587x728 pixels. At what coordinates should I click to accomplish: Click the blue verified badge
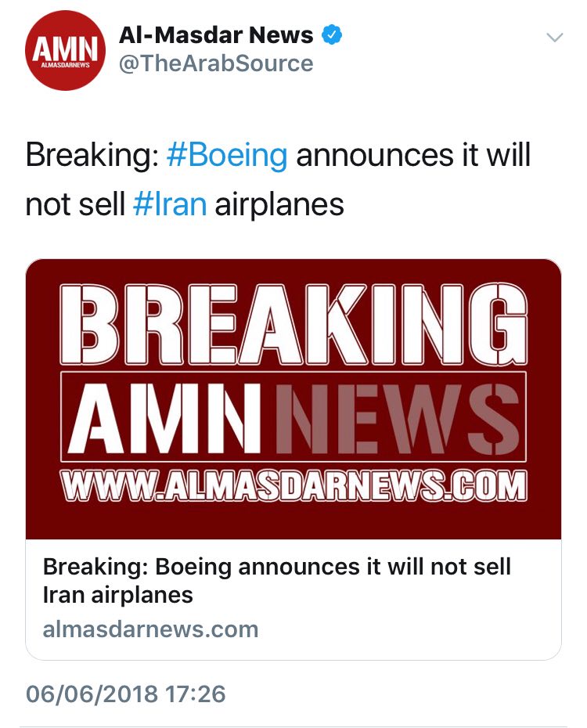coord(333,35)
